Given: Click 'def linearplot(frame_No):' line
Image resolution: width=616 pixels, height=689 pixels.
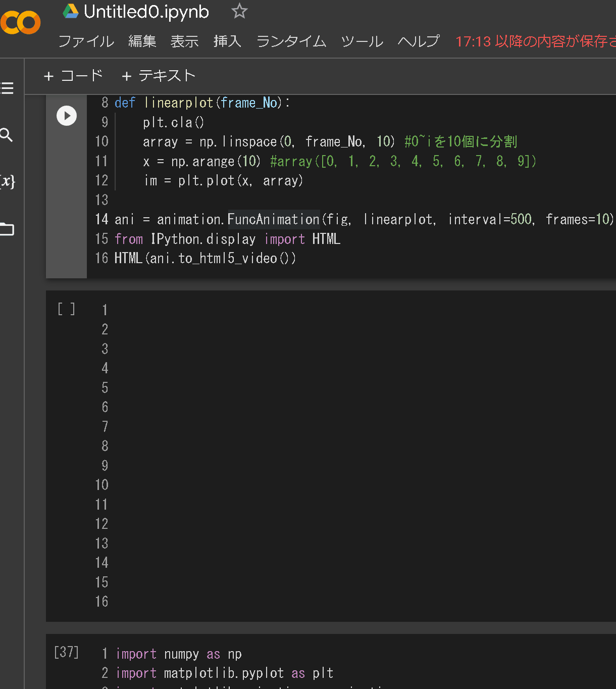Looking at the screenshot, I should click(x=202, y=103).
